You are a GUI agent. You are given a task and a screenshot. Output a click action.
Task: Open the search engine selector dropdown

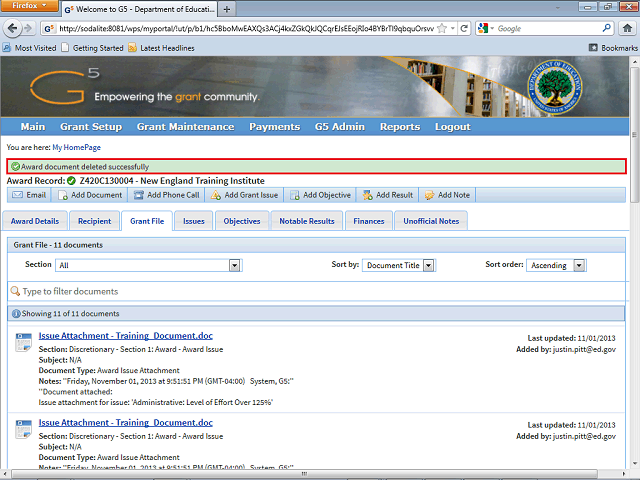tap(486, 28)
